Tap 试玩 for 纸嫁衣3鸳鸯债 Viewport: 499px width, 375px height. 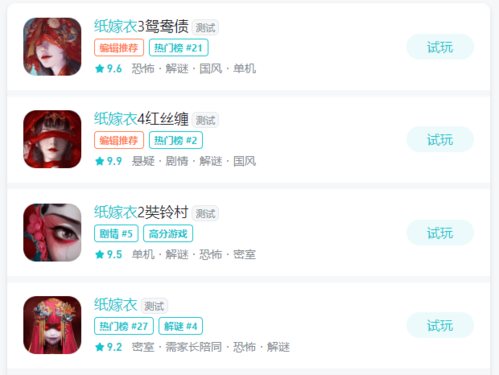coord(440,47)
